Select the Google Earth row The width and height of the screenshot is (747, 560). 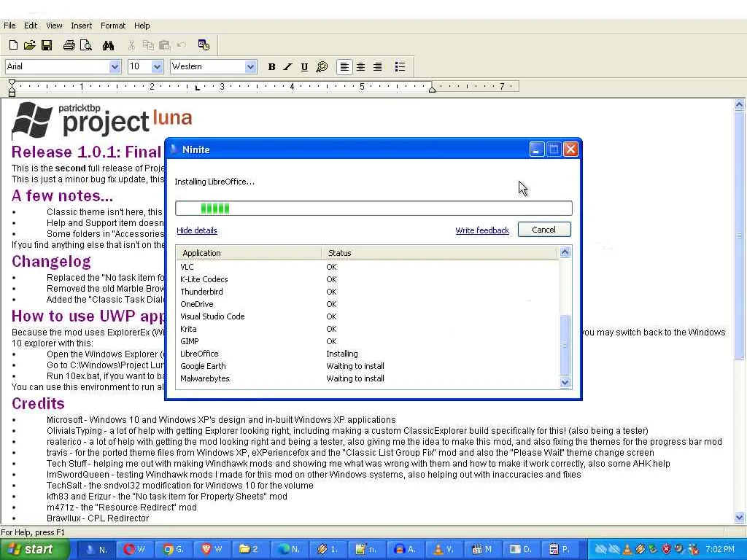pos(368,366)
